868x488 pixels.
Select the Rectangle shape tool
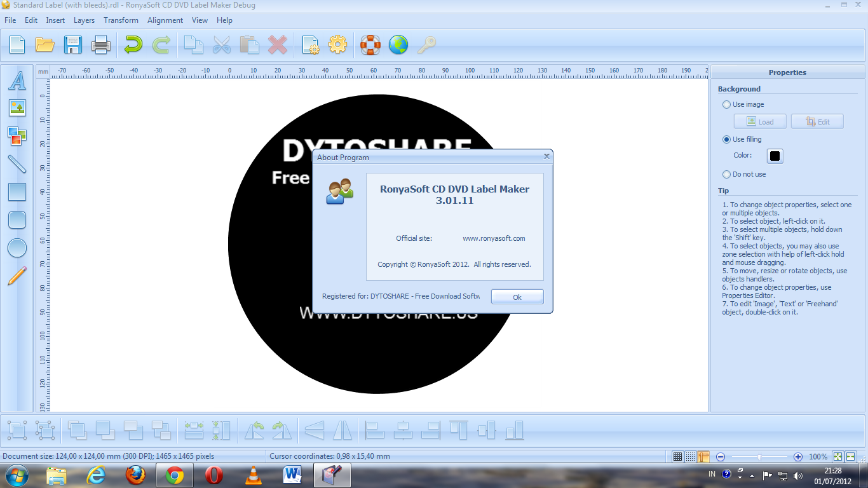(17, 191)
